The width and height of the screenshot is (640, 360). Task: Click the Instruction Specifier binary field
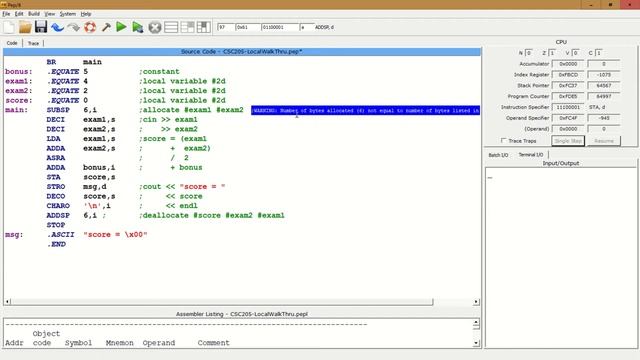coord(568,107)
